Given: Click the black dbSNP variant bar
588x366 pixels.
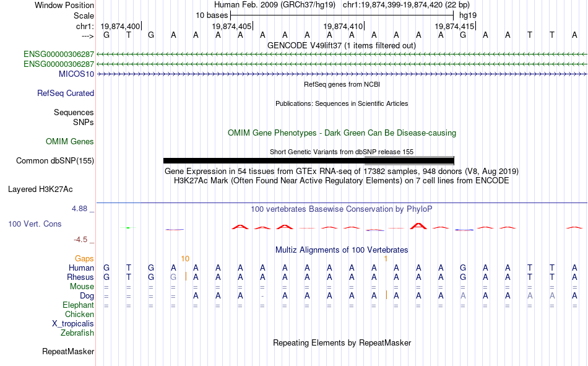Looking at the screenshot, I should tap(309, 160).
